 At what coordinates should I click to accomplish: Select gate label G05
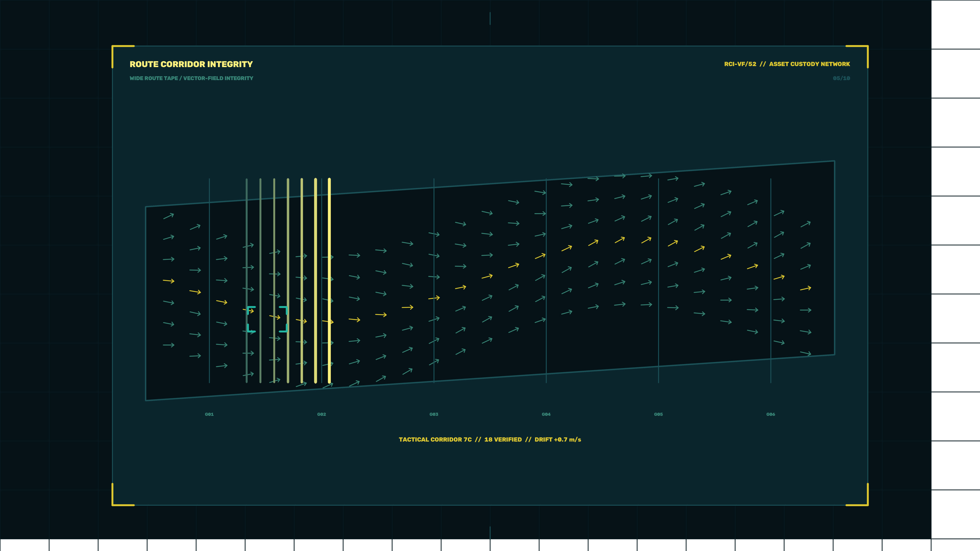[x=658, y=414]
